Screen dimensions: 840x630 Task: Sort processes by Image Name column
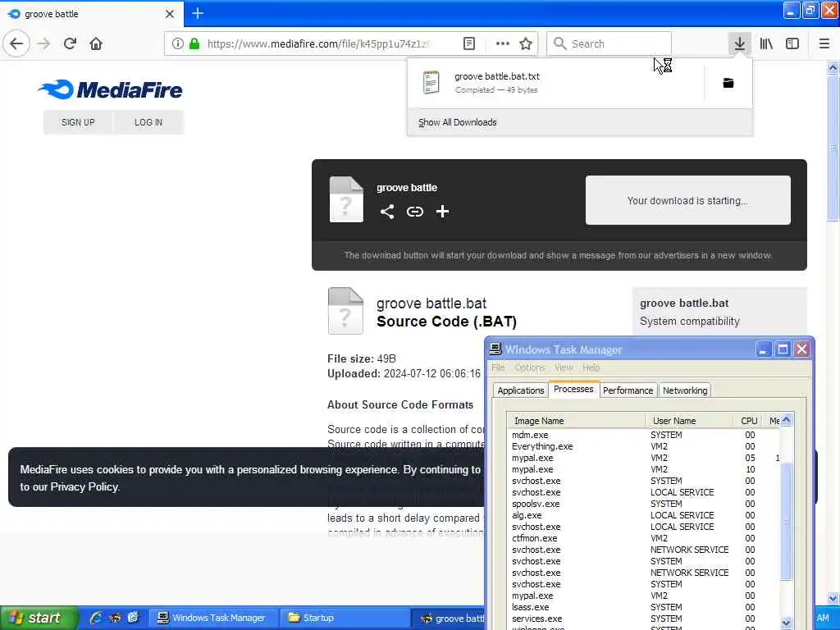click(x=577, y=421)
